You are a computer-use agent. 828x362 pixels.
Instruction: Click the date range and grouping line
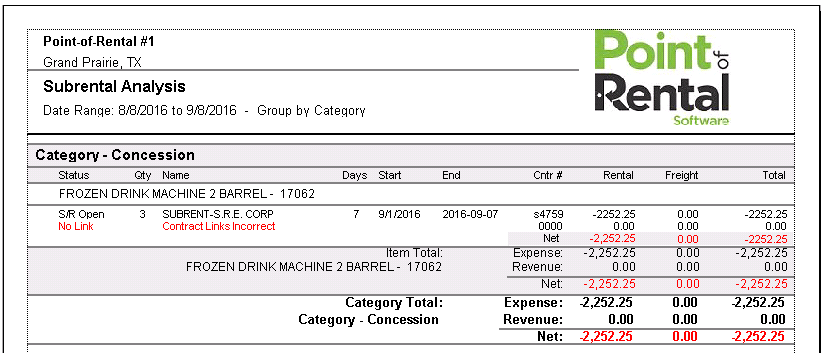204,111
